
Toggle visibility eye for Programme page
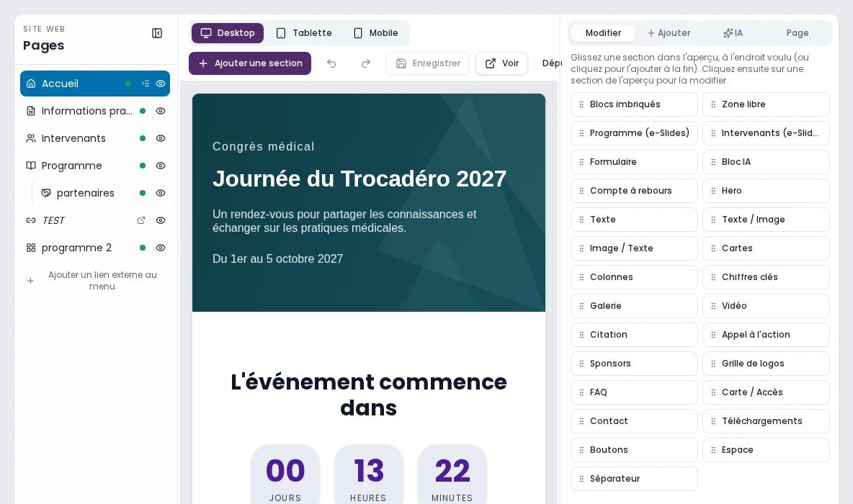[x=161, y=166]
